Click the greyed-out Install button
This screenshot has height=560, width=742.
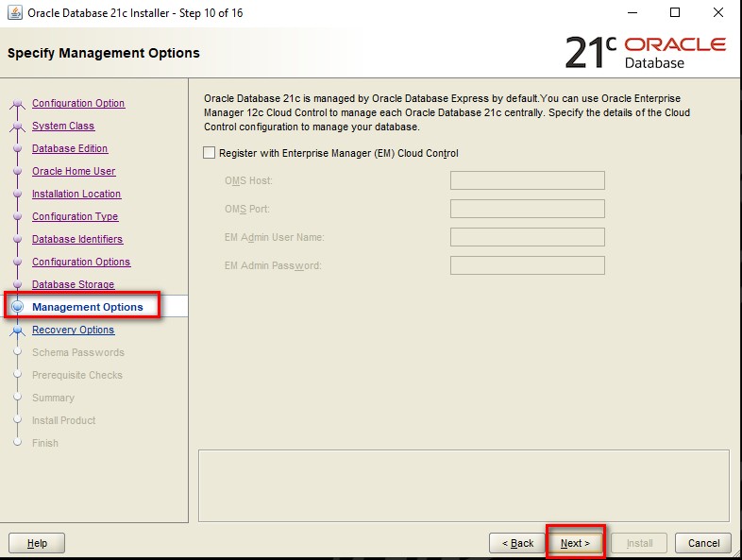[x=639, y=543]
